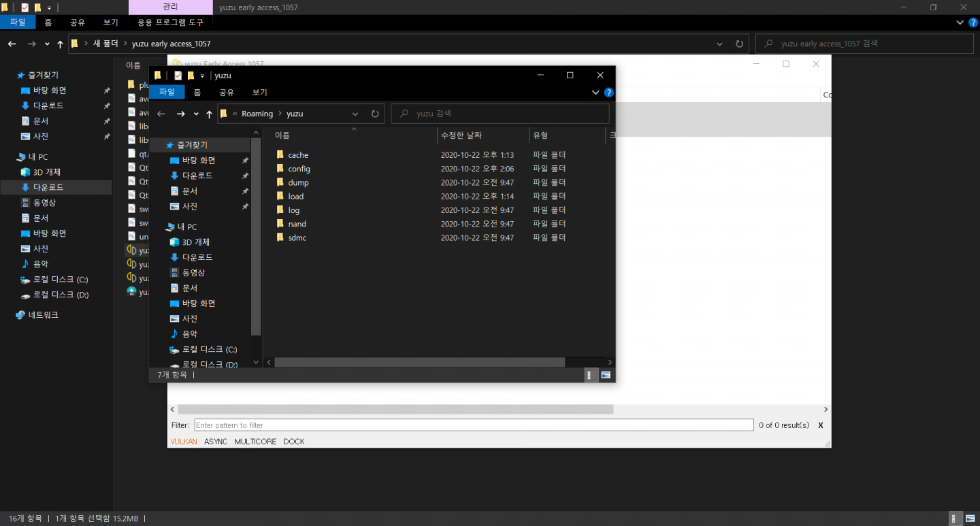Toggle ASYNC in yuzu status bar
This screenshot has width=980, height=526.
pos(216,442)
